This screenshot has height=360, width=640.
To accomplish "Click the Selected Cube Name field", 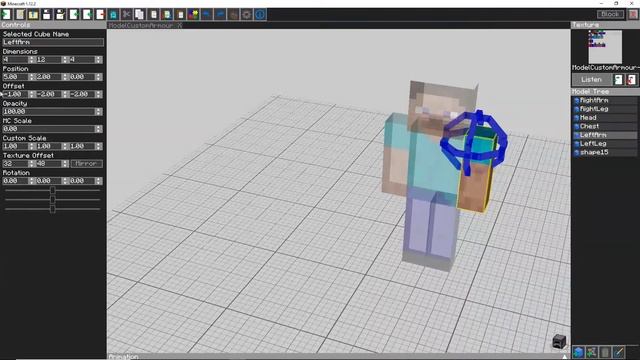I will pyautogui.click(x=53, y=42).
